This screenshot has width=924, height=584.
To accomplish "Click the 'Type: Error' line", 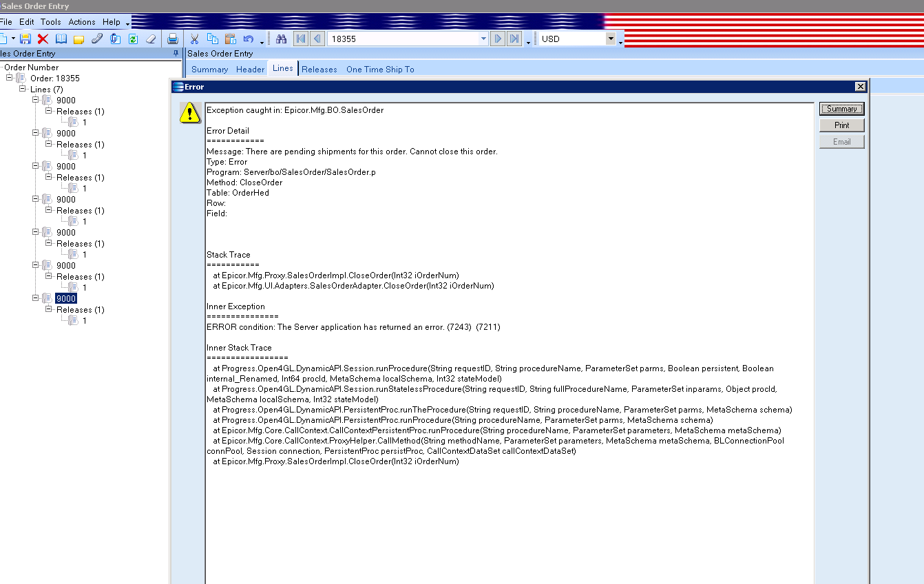I will [227, 162].
